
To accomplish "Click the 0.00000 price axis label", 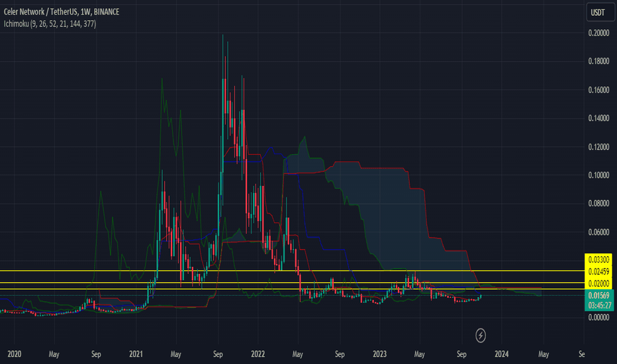I will tap(598, 317).
